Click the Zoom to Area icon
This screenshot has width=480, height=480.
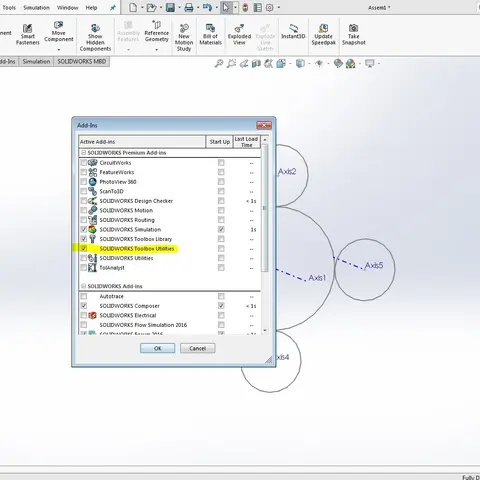[231, 63]
